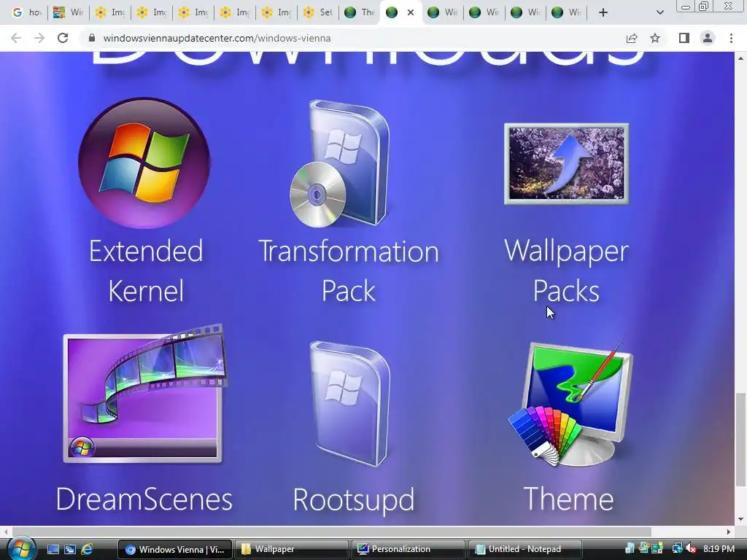Close the active Windows Vienna tab

(411, 12)
